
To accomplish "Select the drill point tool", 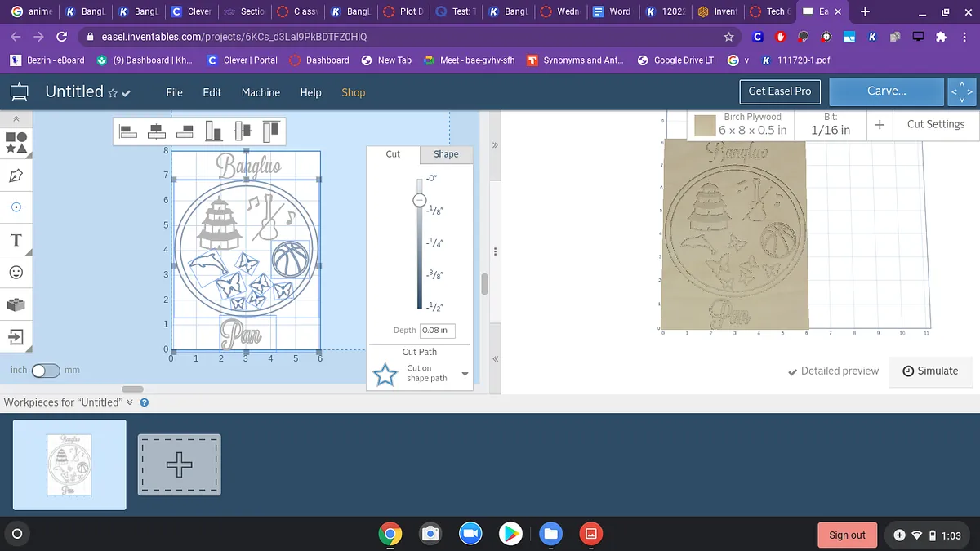I will click(17, 207).
